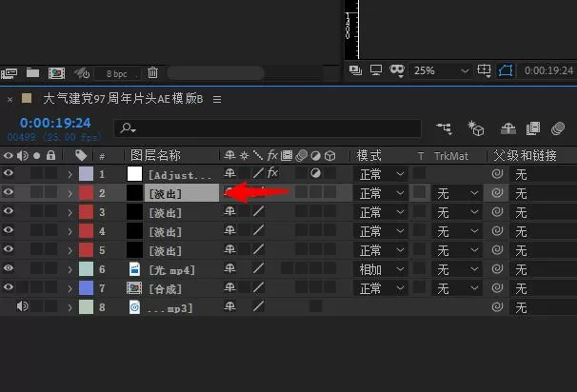Hide layer 2 淡出 with eye toggle
This screenshot has width=577, height=392.
pyautogui.click(x=9, y=192)
